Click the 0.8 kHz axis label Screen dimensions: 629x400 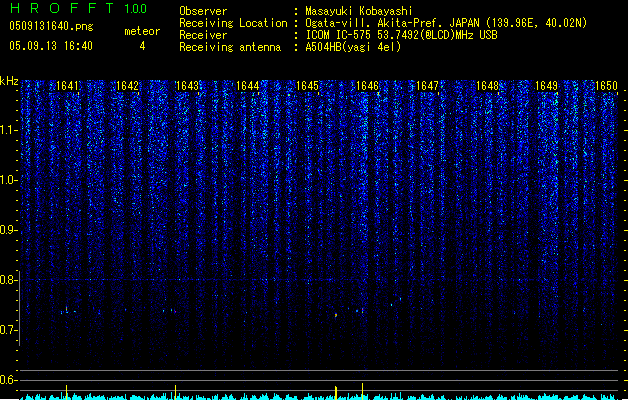[8, 280]
